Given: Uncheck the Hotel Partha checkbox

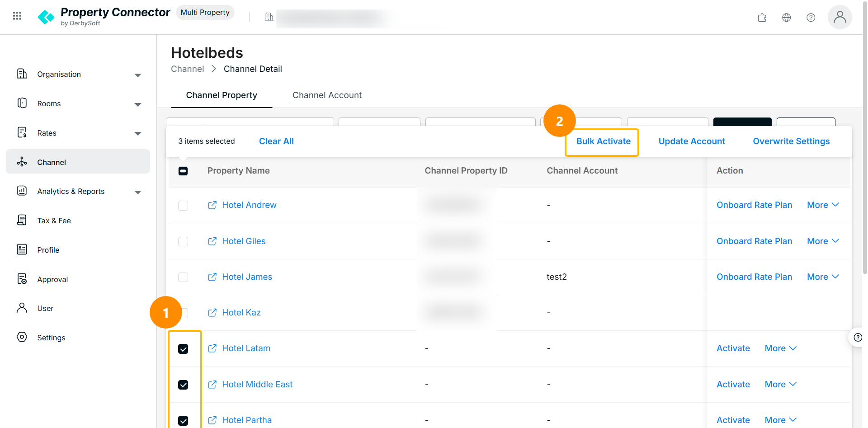Looking at the screenshot, I should pos(183,421).
